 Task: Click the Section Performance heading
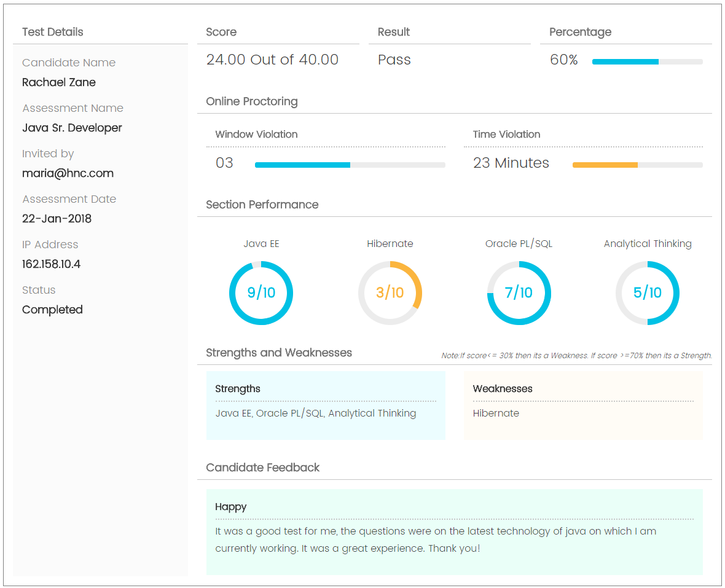262,205
